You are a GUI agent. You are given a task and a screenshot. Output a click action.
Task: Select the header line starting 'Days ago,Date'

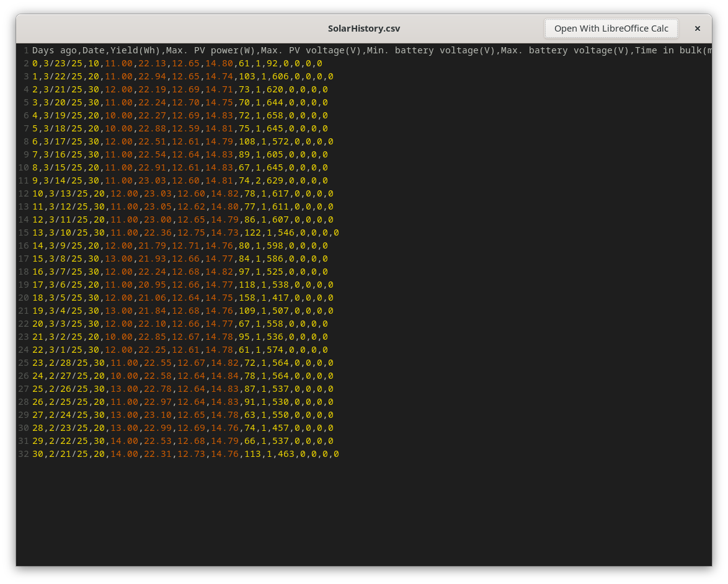coord(372,50)
